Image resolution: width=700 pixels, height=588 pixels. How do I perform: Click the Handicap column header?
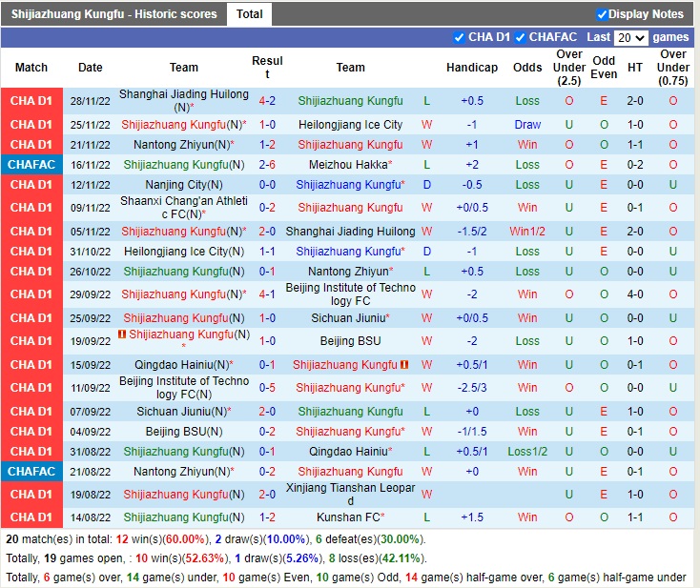tap(472, 68)
